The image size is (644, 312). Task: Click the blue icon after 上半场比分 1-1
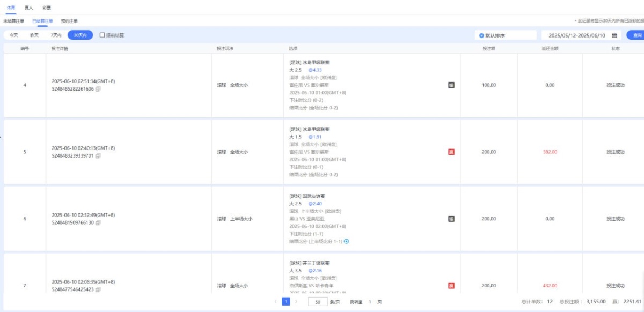(346, 241)
